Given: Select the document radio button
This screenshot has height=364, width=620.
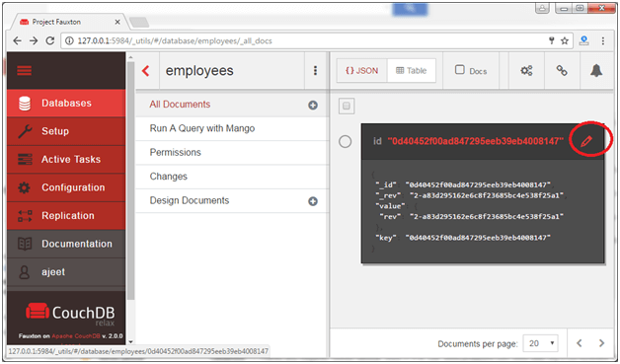Looking at the screenshot, I should (x=345, y=141).
